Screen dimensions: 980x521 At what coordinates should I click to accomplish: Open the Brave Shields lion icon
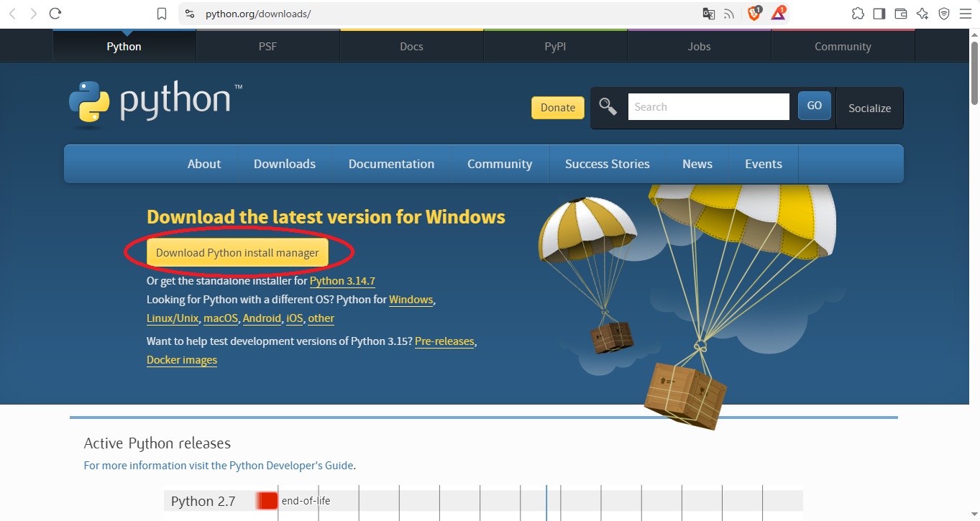(x=754, y=14)
